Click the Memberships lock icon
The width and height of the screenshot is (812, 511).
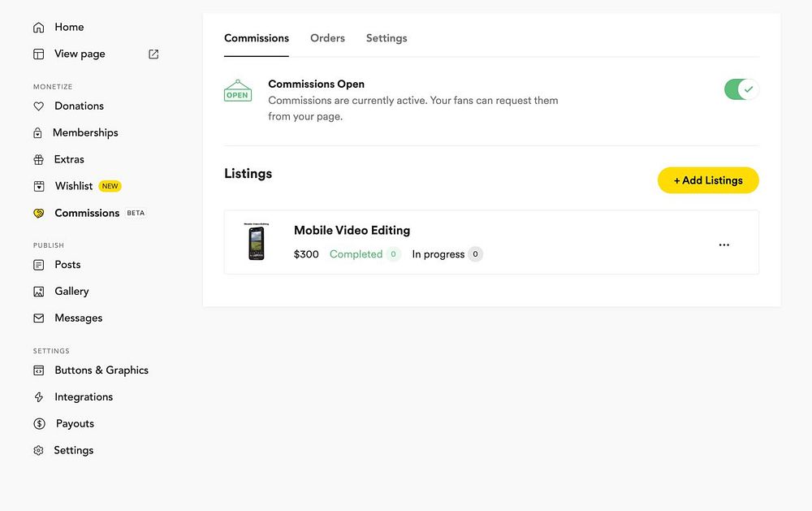[x=38, y=133]
